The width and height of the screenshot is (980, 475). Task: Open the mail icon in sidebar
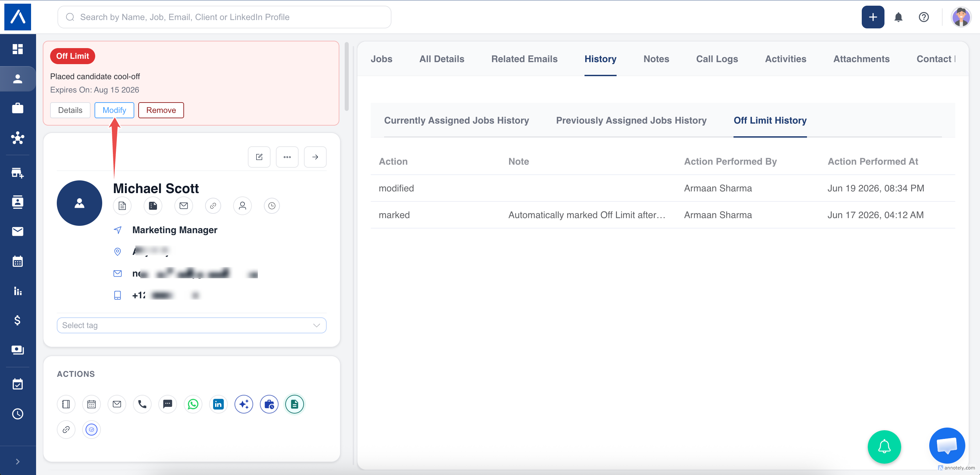coord(17,231)
